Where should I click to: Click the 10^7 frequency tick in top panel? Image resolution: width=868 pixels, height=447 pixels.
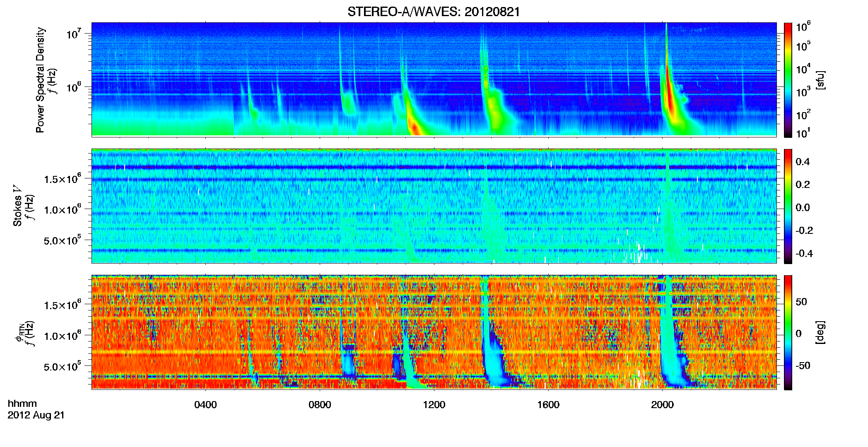pos(74,33)
